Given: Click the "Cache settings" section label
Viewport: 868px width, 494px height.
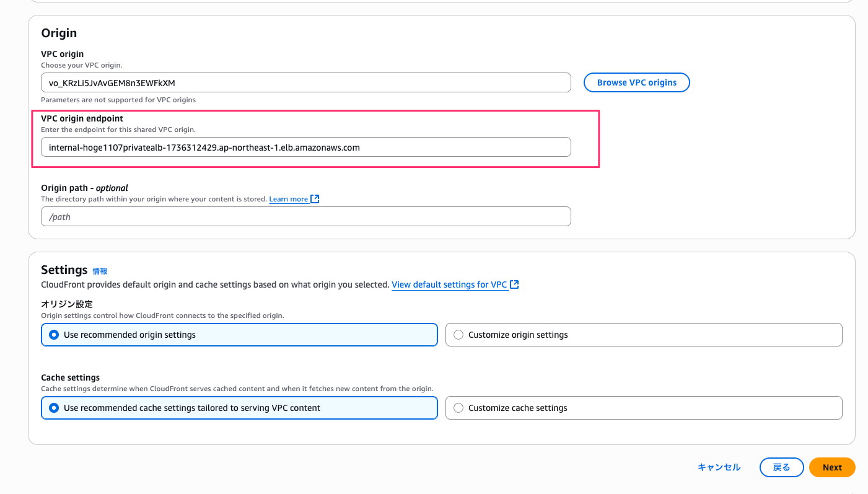Looking at the screenshot, I should click(x=70, y=377).
